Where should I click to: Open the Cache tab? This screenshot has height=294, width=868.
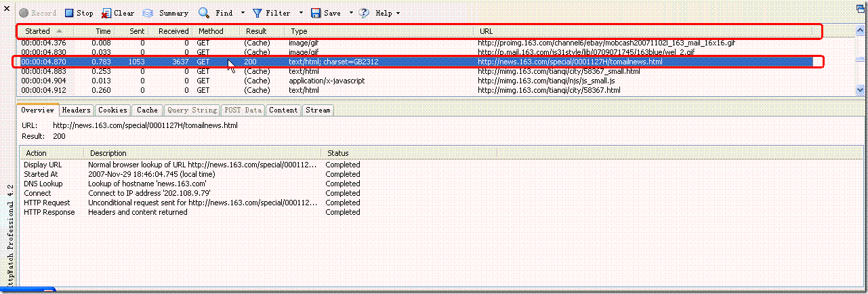point(147,110)
